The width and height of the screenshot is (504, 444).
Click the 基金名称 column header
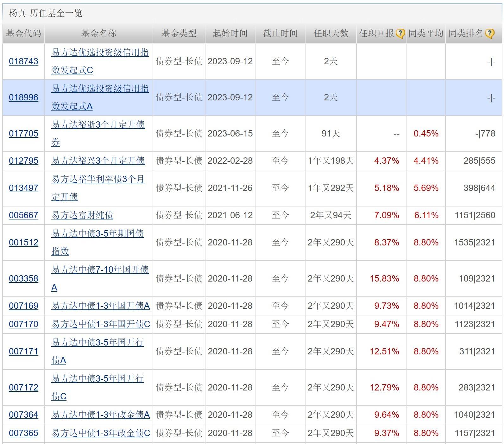click(98, 33)
